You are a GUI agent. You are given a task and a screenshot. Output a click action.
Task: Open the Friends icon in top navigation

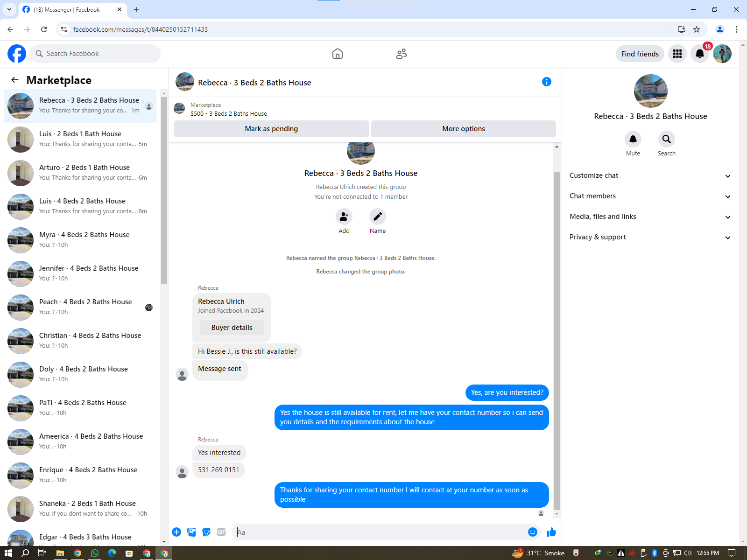click(x=402, y=54)
